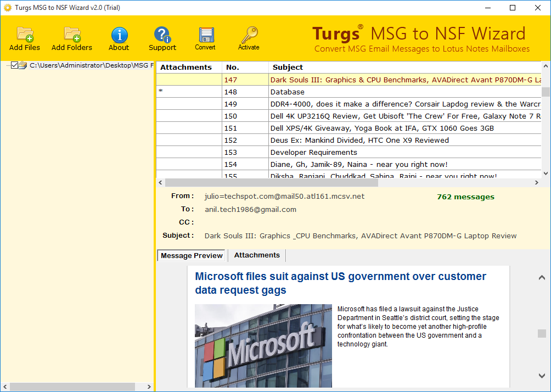Click the Turgs app icon in the title bar

click(x=7, y=7)
